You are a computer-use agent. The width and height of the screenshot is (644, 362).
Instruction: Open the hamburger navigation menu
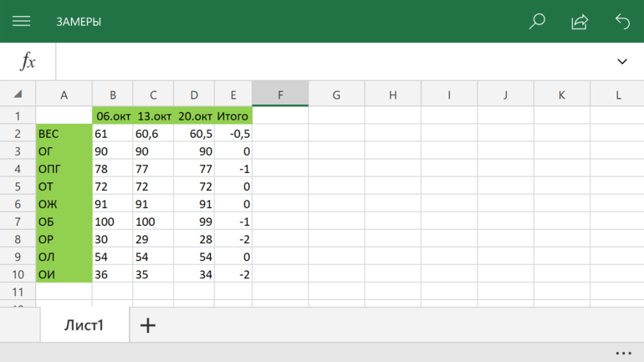click(21, 22)
